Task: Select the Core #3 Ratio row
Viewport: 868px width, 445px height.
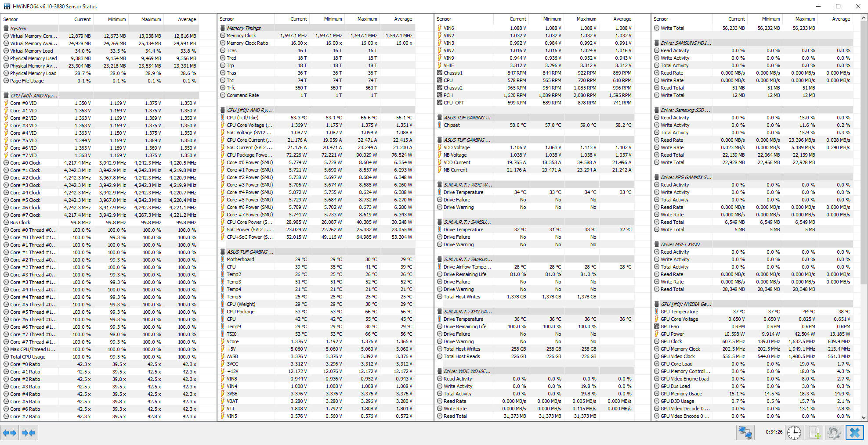Action: pyautogui.click(x=100, y=387)
